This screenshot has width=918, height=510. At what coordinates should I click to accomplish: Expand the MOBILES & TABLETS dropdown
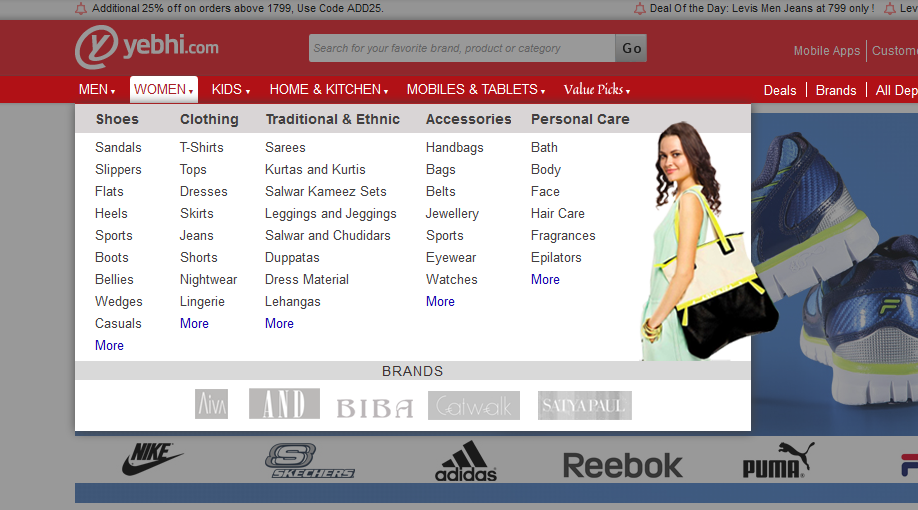click(x=476, y=90)
